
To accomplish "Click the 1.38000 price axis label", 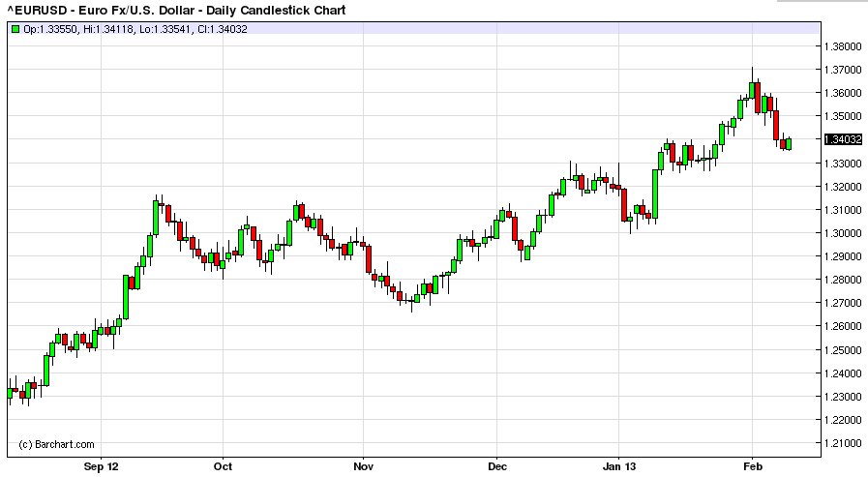I will pyautogui.click(x=843, y=46).
